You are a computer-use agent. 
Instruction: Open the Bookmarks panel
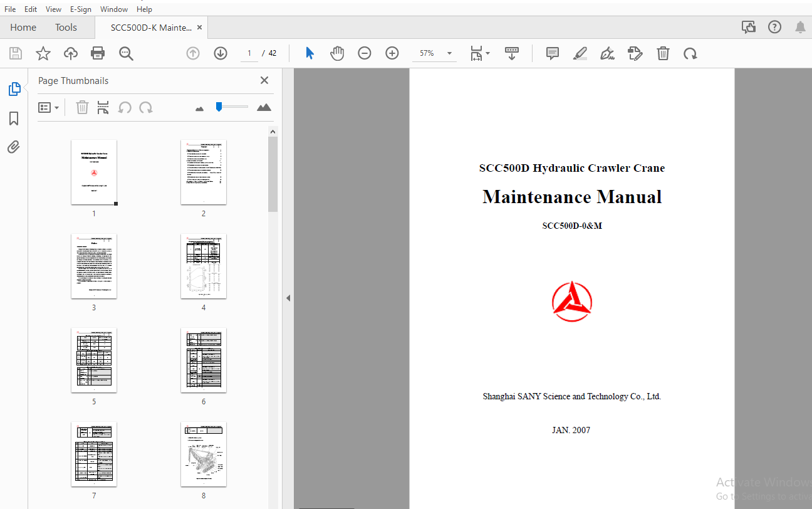(x=14, y=118)
